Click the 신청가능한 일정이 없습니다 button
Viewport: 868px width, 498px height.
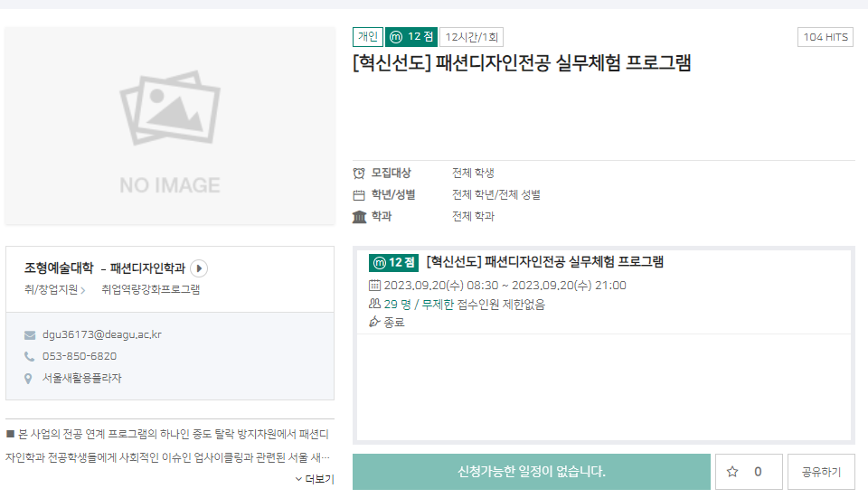(531, 472)
